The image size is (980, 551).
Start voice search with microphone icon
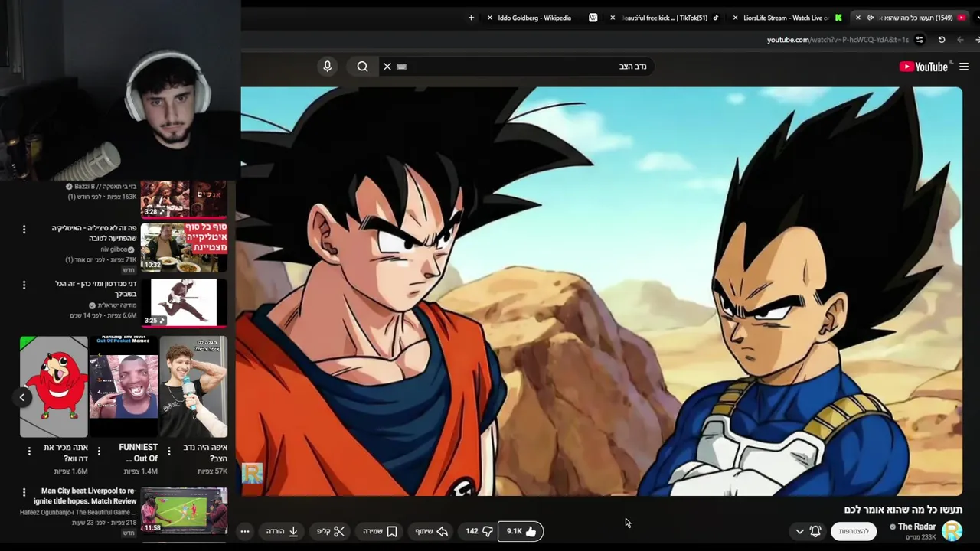[327, 67]
